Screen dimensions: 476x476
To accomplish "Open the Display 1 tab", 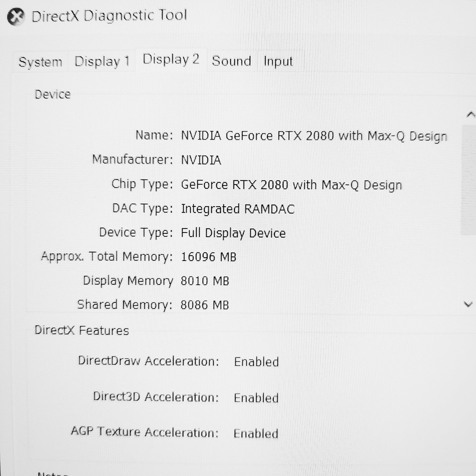I will [x=102, y=62].
